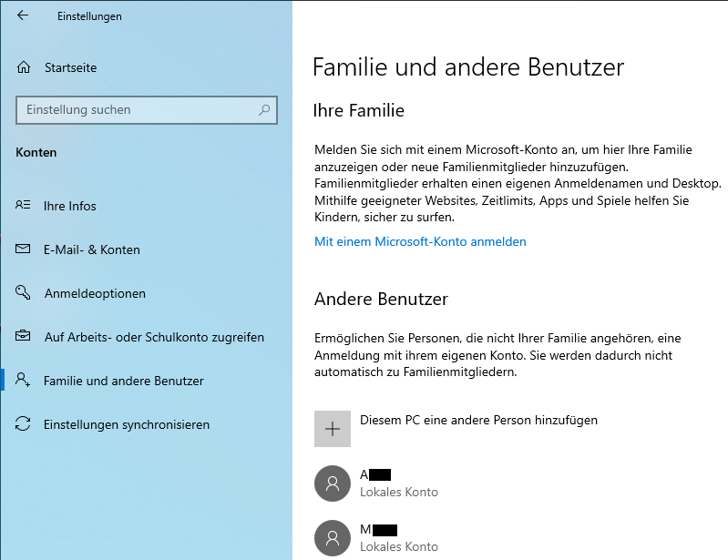Click the sync arrows icon
The image size is (728, 560).
23,423
